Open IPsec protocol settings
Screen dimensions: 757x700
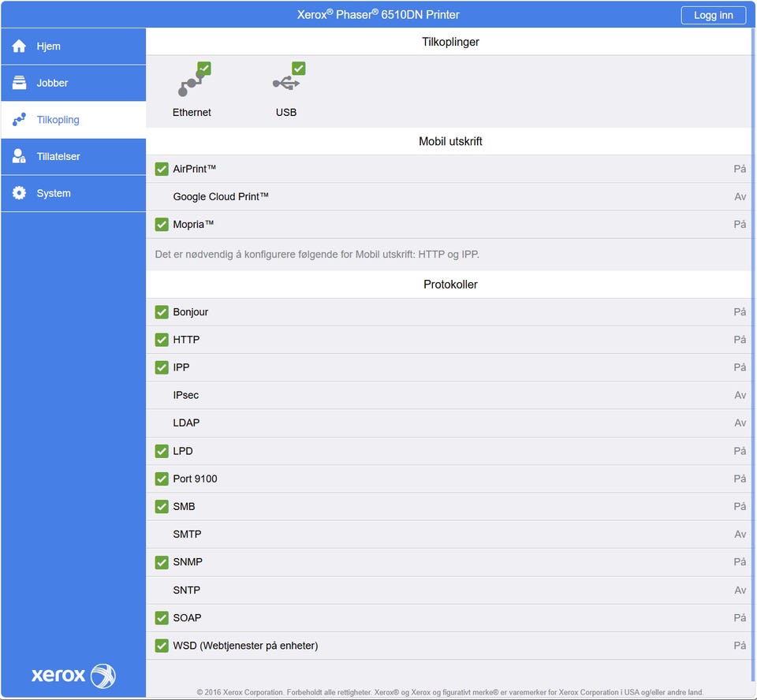pos(449,395)
